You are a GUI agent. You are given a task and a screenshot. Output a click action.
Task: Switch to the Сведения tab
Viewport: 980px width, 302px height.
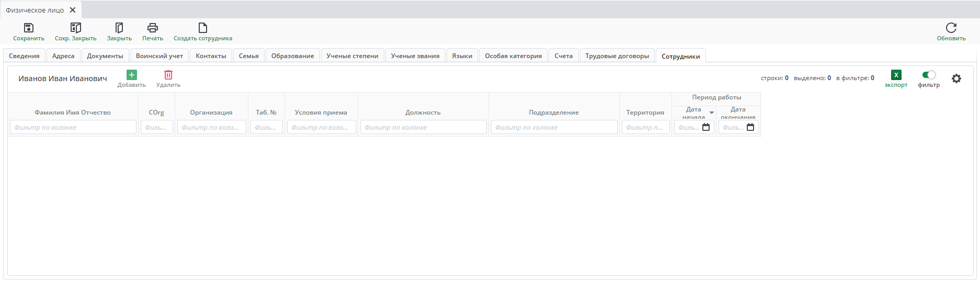coord(24,56)
